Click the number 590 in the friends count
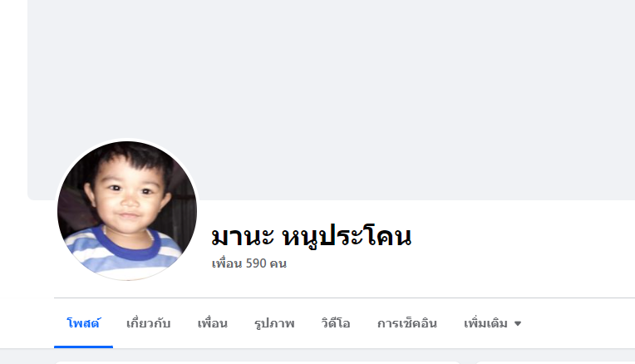The width and height of the screenshot is (635, 364). click(256, 263)
